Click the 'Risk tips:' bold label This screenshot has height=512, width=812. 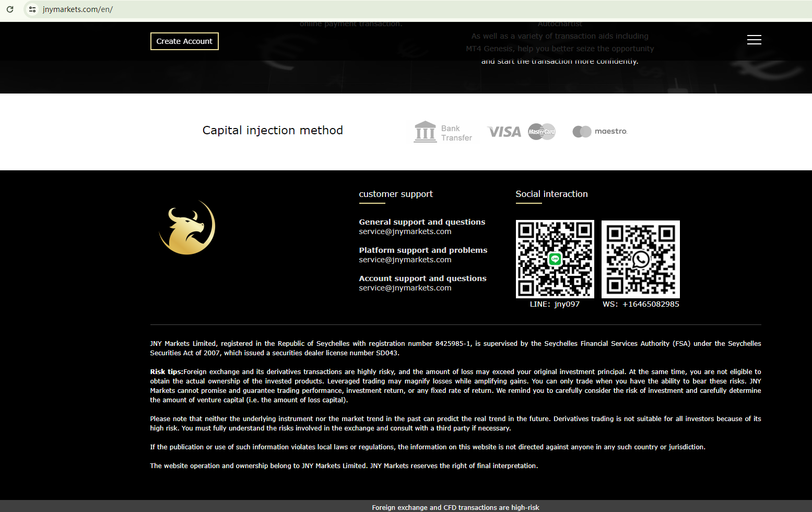(167, 372)
